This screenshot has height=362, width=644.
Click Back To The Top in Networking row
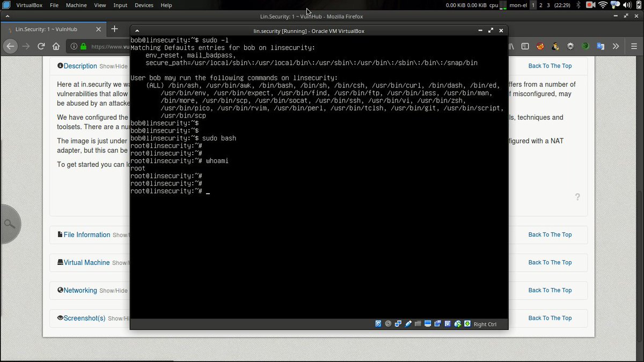[550, 290]
